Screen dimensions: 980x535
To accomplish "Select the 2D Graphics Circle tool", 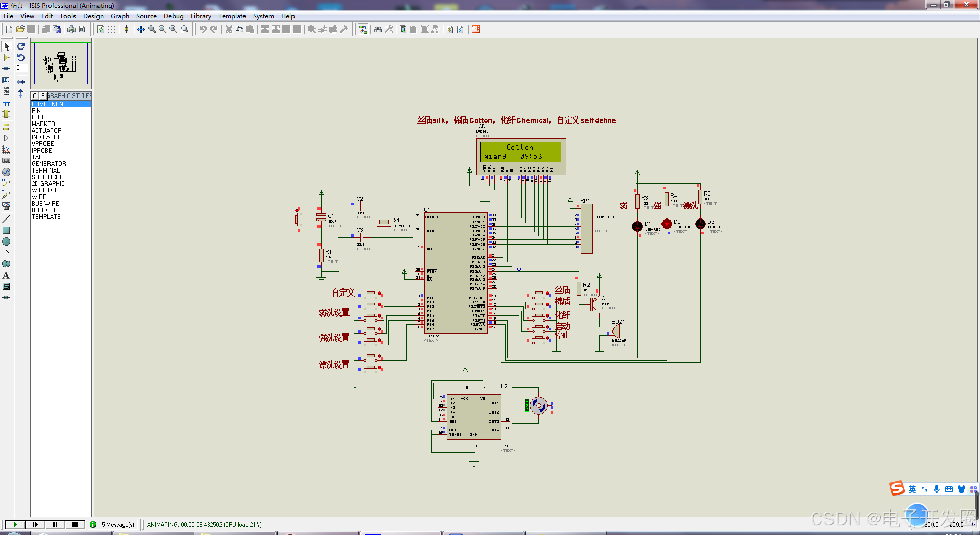I will pyautogui.click(x=6, y=241).
